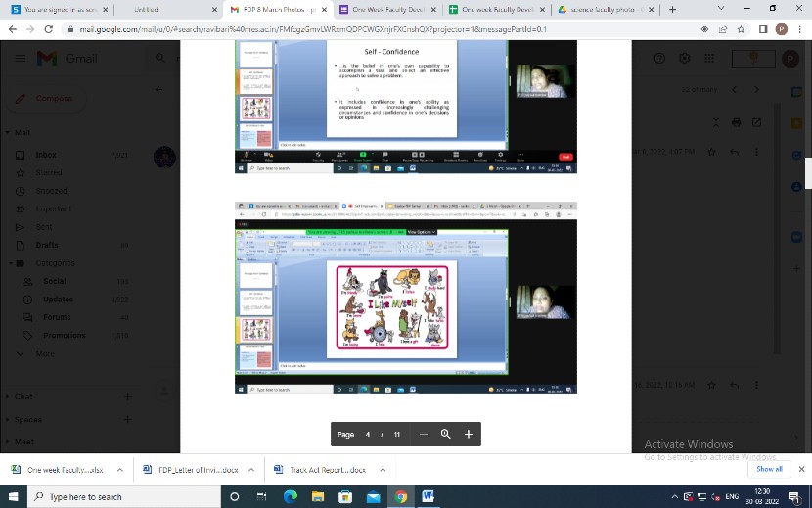Click the page number field in viewer toolbar

click(x=369, y=434)
